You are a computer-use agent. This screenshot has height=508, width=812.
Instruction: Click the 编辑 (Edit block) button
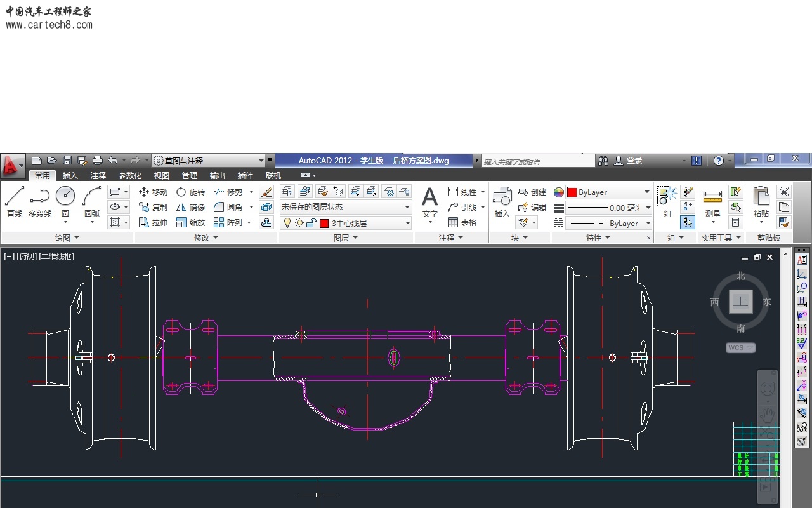[x=532, y=207]
